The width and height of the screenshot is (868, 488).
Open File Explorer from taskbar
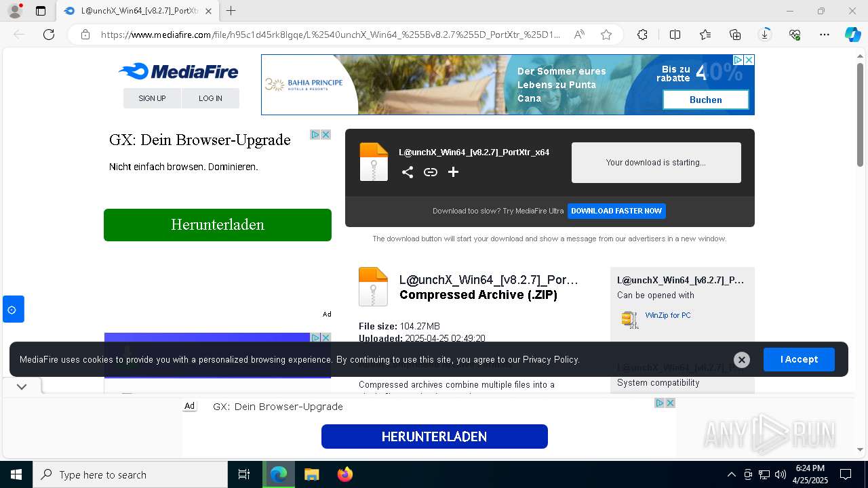[311, 474]
